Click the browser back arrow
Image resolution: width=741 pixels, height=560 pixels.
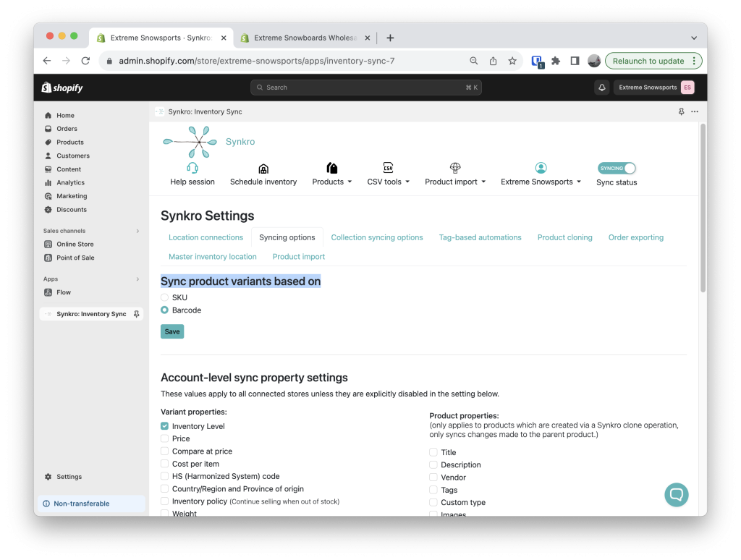pos(47,61)
